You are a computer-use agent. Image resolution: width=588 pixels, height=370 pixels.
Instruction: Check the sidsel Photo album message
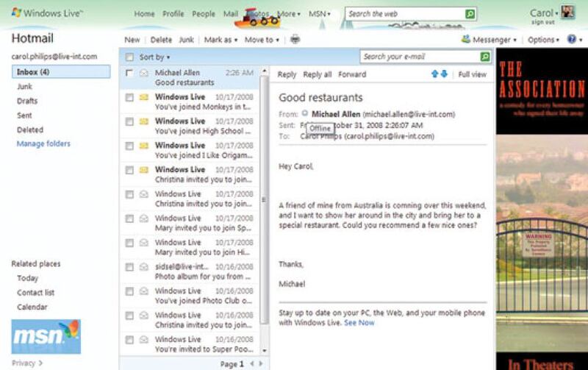point(129,267)
